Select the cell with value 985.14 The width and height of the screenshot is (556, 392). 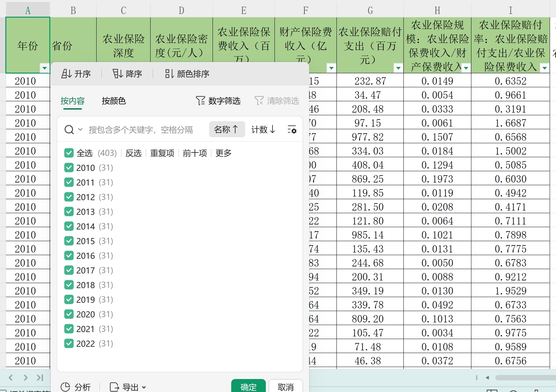coord(370,235)
